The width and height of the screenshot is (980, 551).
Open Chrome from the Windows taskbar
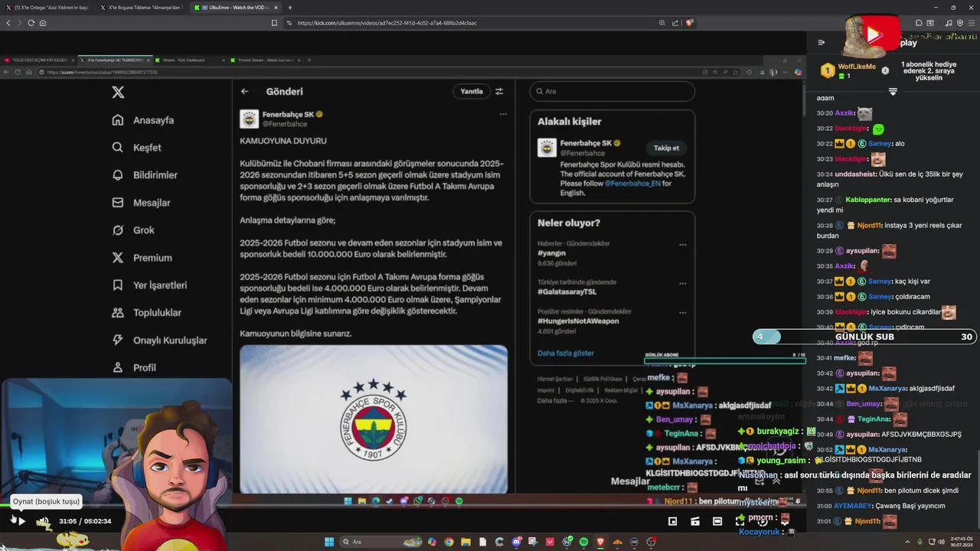click(x=449, y=542)
